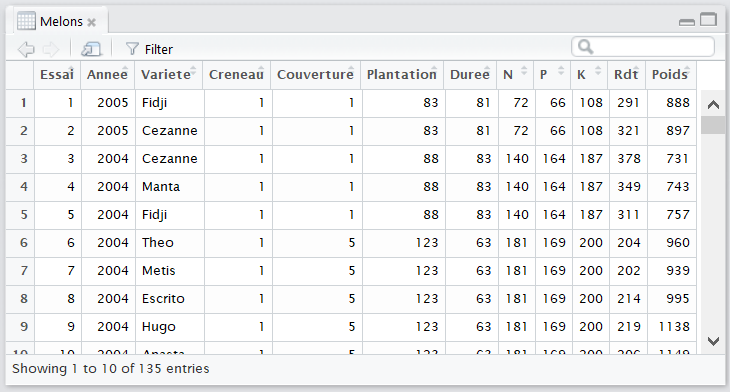This screenshot has width=730, height=392.
Task: Click Poids value 960
Action: [678, 243]
